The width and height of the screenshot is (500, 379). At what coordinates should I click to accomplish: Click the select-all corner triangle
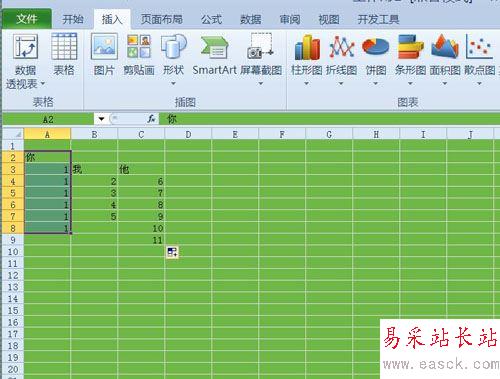pos(14,134)
